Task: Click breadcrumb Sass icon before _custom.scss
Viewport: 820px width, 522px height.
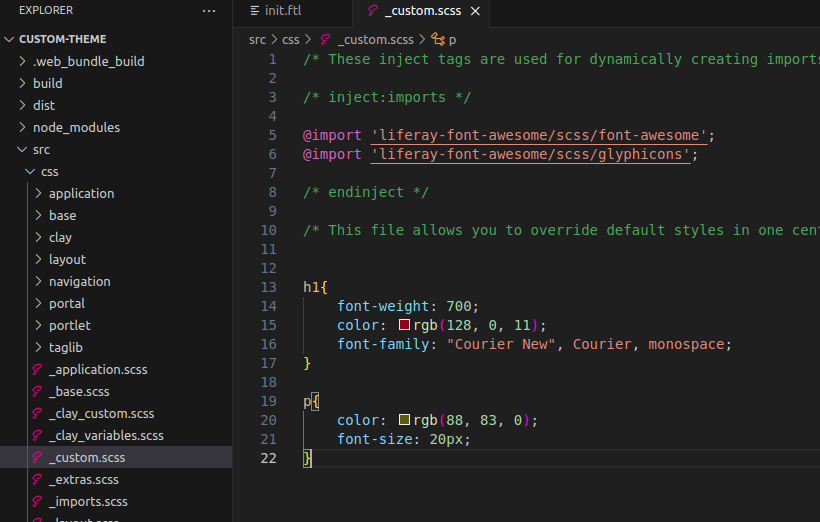Action: point(325,39)
